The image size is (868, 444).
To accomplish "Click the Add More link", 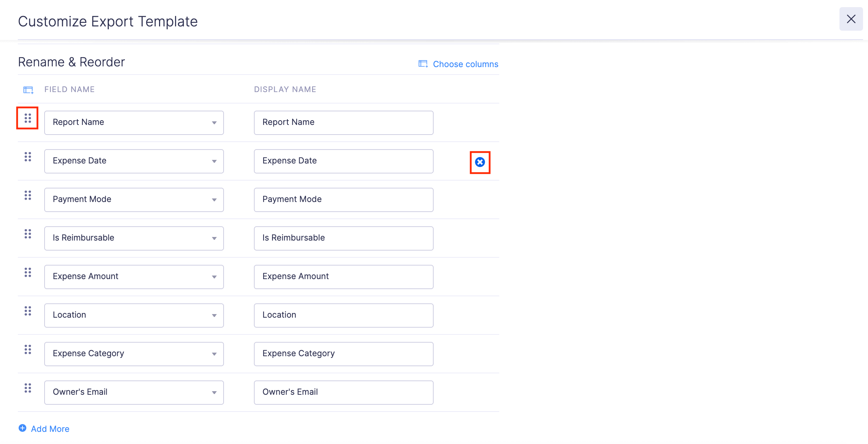I will pyautogui.click(x=50, y=428).
